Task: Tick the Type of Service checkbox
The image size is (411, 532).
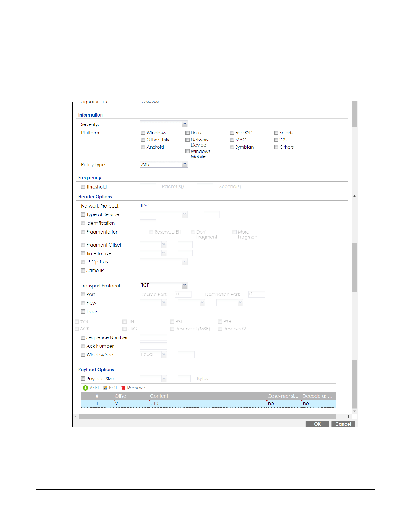Action: click(x=83, y=214)
